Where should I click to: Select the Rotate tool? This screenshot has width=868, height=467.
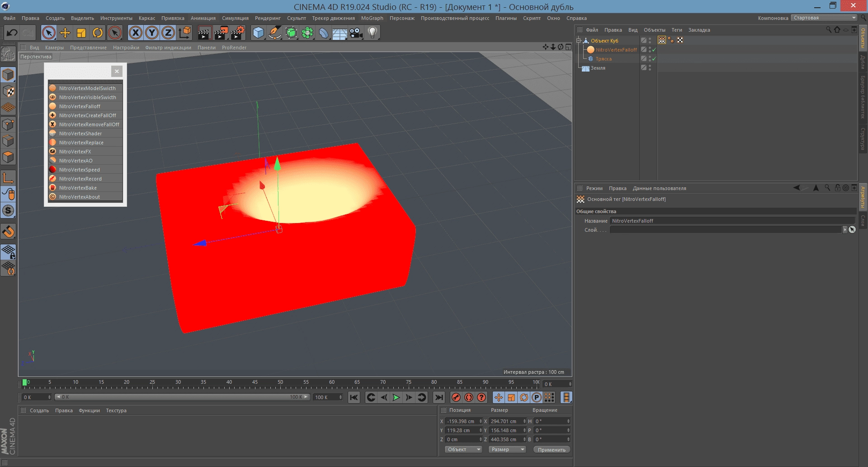[98, 33]
